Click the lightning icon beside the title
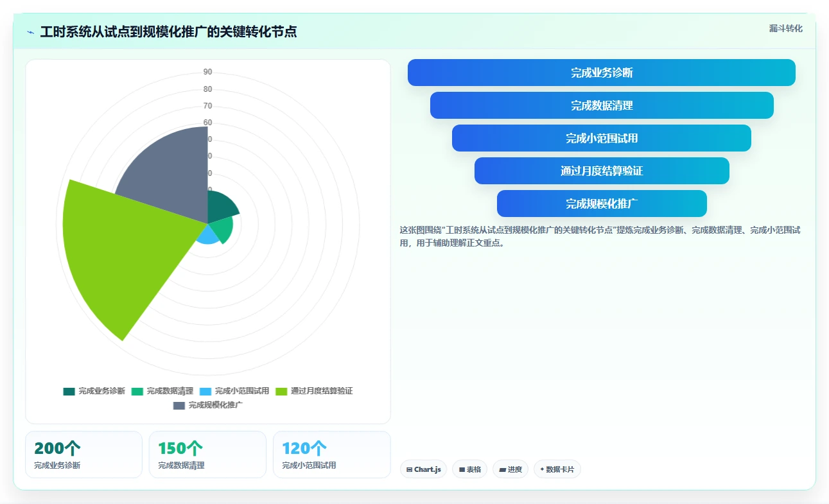 pyautogui.click(x=30, y=32)
